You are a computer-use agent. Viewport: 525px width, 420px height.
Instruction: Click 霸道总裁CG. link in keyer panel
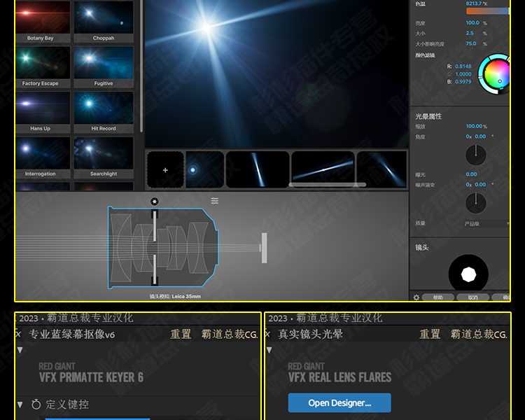pos(230,334)
